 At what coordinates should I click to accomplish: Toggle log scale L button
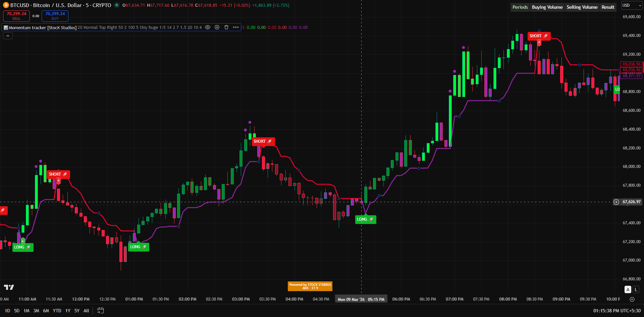click(636, 289)
